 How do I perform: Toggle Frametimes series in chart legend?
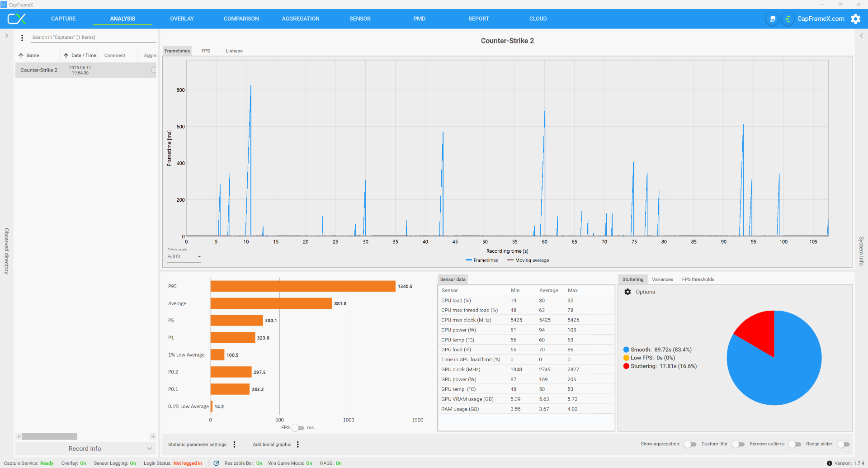pyautogui.click(x=481, y=260)
